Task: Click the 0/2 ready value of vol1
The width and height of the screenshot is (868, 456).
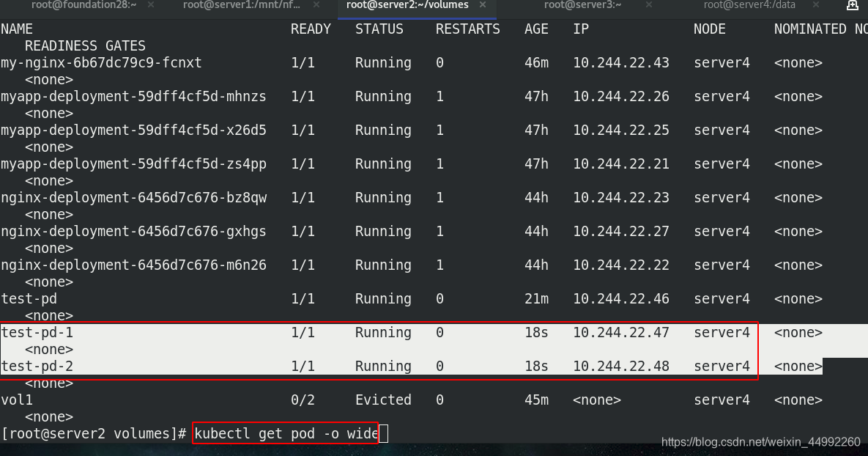Action: click(303, 400)
